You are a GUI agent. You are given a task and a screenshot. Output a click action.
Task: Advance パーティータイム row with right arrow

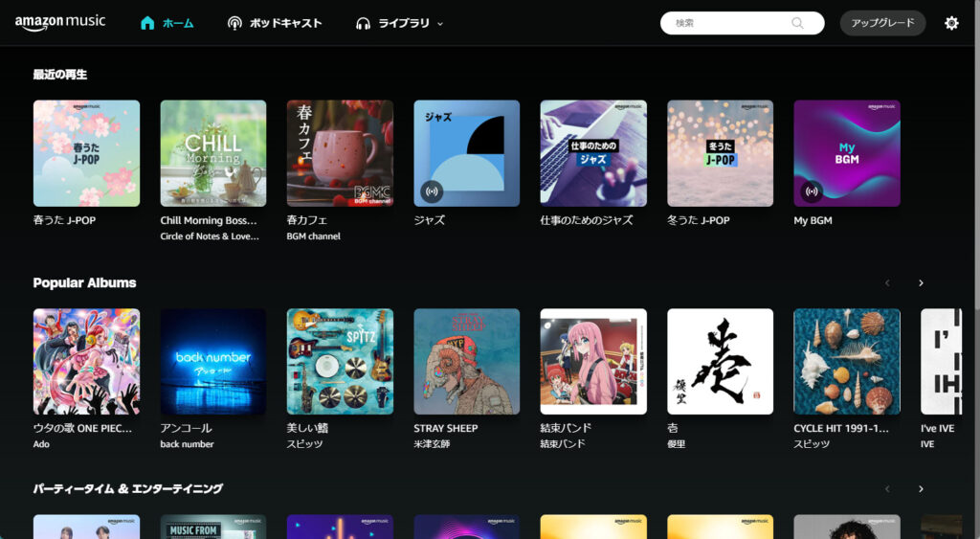pos(921,489)
